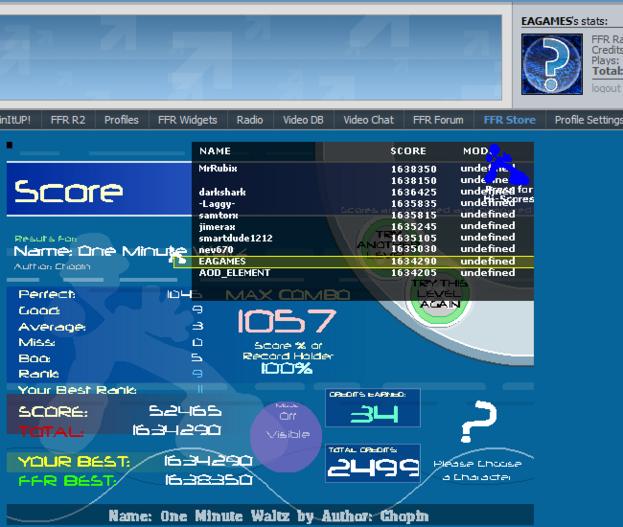Open FFR R2 in the nav bar
The image size is (623, 527).
[68, 120]
